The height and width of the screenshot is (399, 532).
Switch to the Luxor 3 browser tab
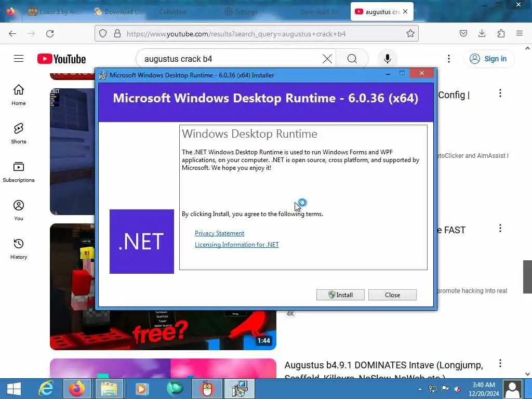(x=54, y=11)
